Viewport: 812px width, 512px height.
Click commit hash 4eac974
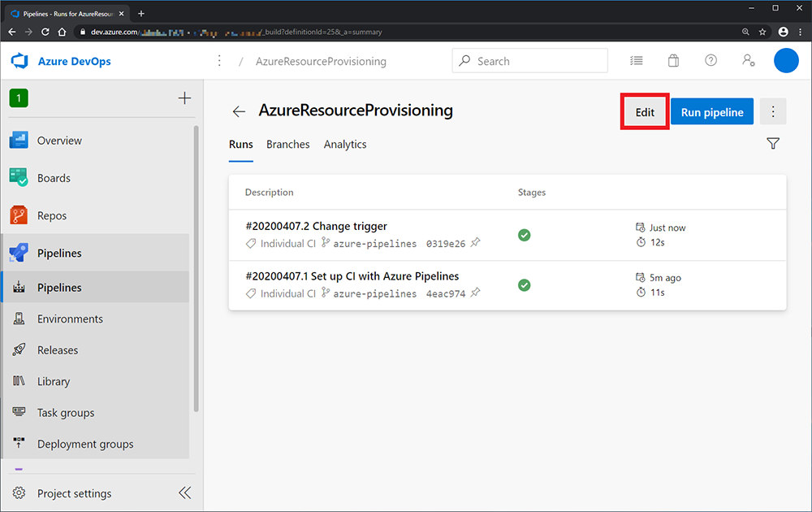pos(446,294)
